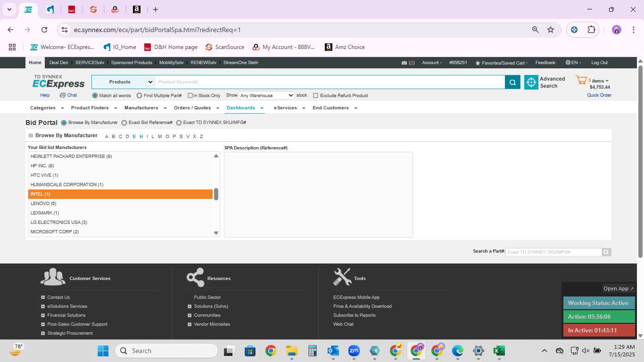This screenshot has height=362, width=644.
Task: Open eServices menu
Action: [x=289, y=108]
